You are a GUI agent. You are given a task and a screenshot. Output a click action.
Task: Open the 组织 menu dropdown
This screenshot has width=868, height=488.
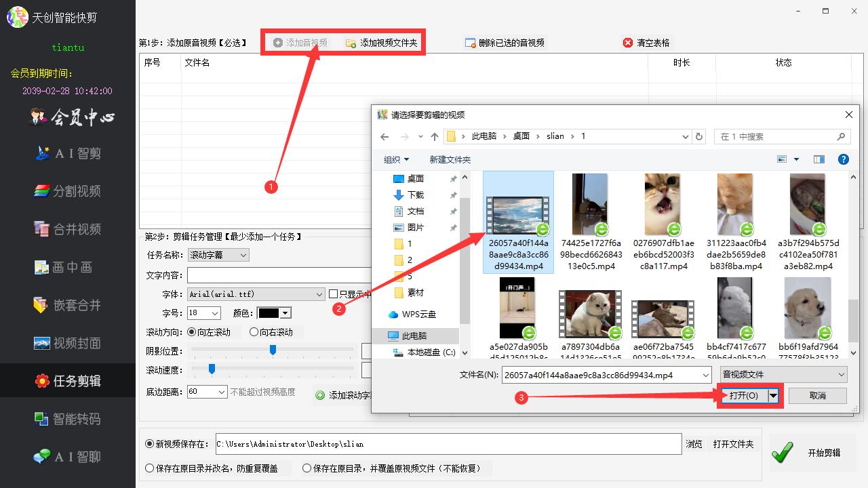click(397, 159)
